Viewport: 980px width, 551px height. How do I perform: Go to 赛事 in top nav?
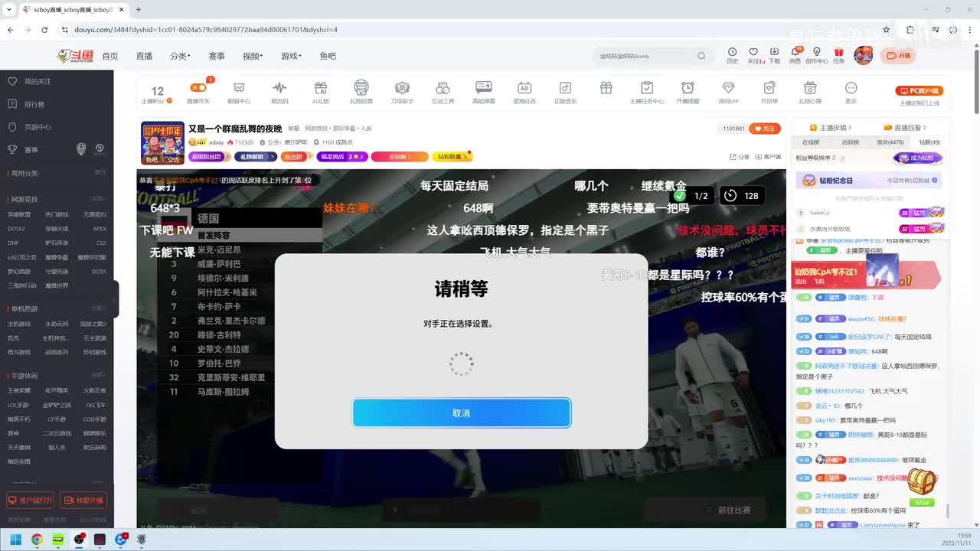pyautogui.click(x=217, y=56)
